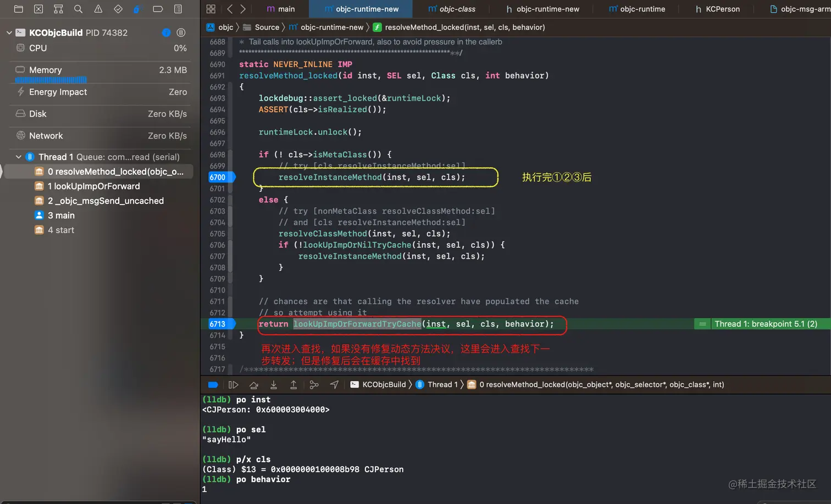Open the related items grid menu
Screen dimensions: 831x504
click(210, 9)
